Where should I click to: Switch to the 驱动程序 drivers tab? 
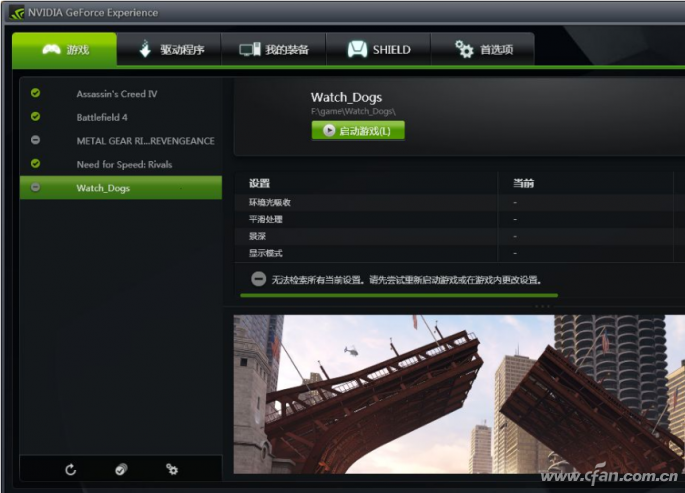click(x=169, y=49)
